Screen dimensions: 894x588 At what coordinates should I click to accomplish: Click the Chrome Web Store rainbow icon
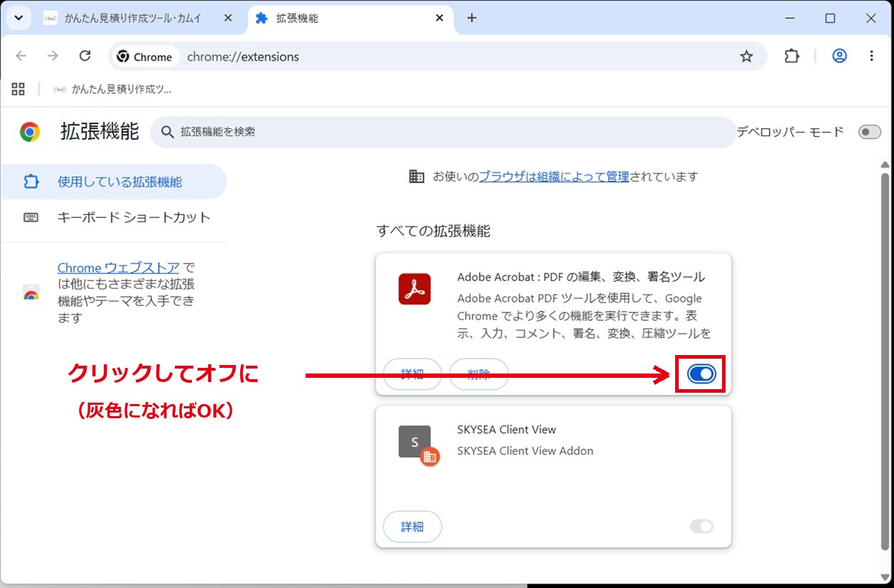click(x=31, y=293)
